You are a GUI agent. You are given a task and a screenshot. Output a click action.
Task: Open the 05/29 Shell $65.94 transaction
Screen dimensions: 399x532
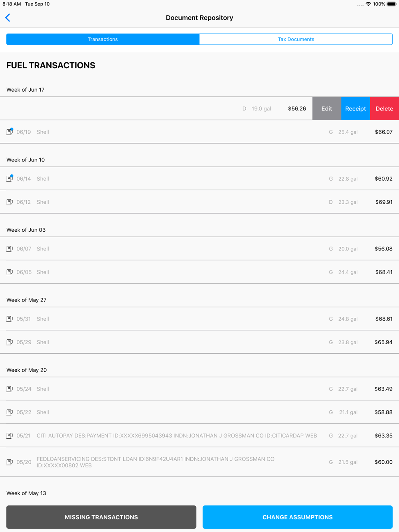[x=199, y=342]
